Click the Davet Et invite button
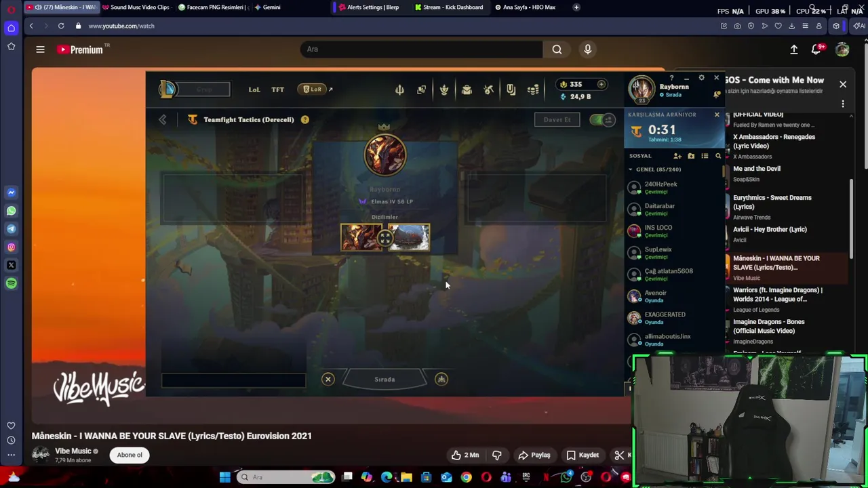This screenshot has height=488, width=868. pyautogui.click(x=557, y=120)
